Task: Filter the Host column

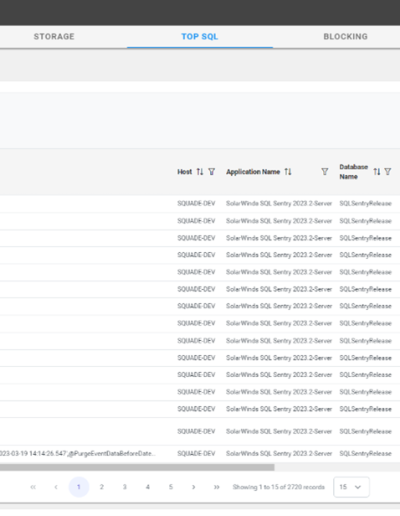Action: [x=212, y=172]
